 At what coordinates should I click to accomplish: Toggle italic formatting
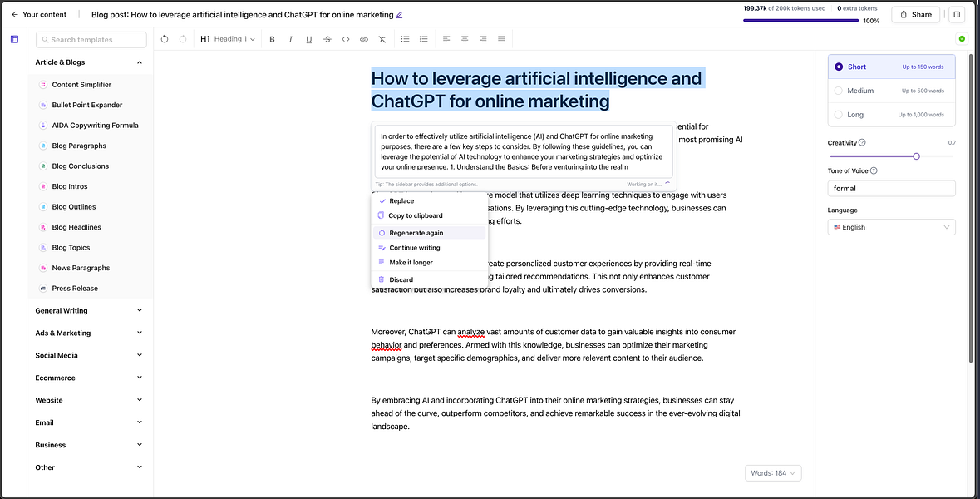click(290, 39)
